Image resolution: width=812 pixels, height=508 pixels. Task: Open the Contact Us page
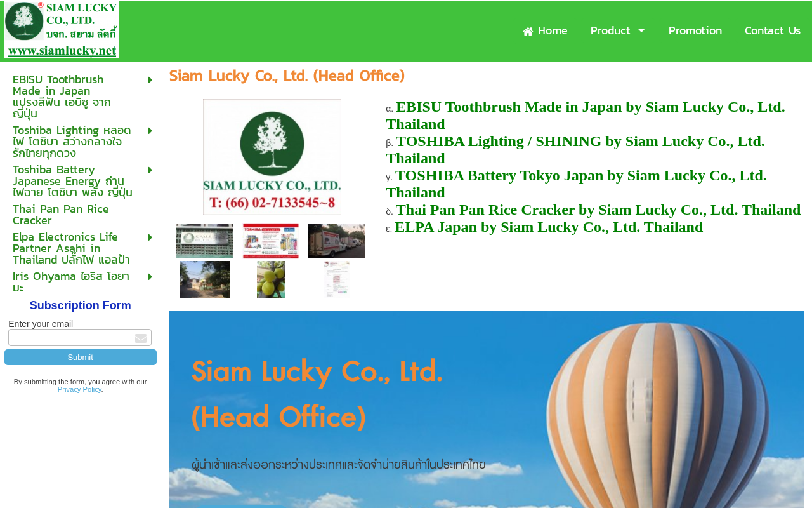click(773, 30)
